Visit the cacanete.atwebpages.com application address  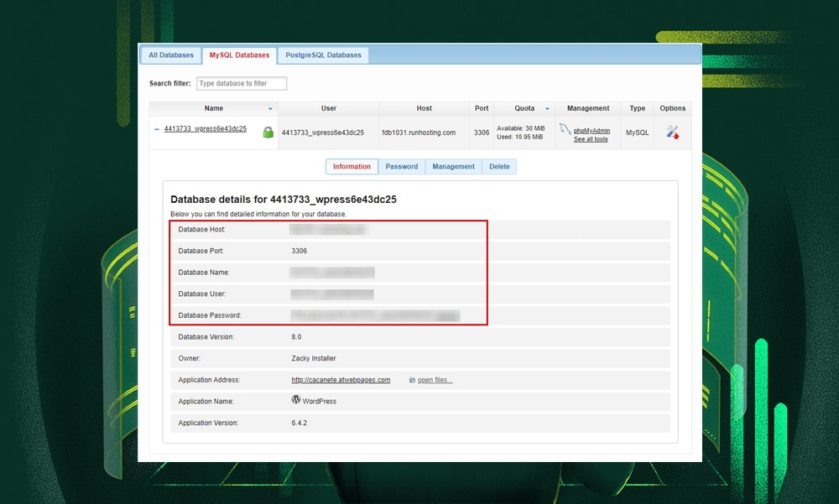point(340,379)
